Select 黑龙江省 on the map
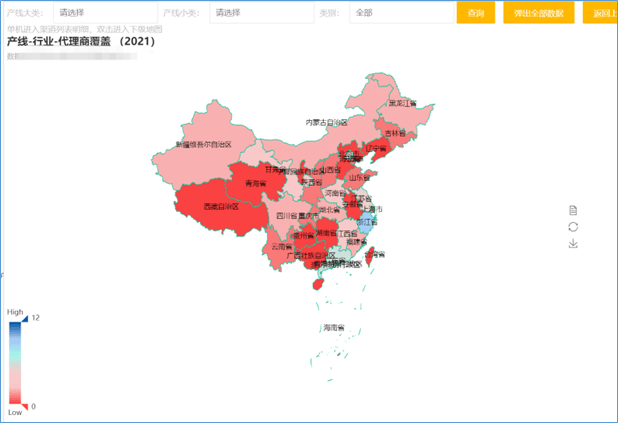 [402, 100]
